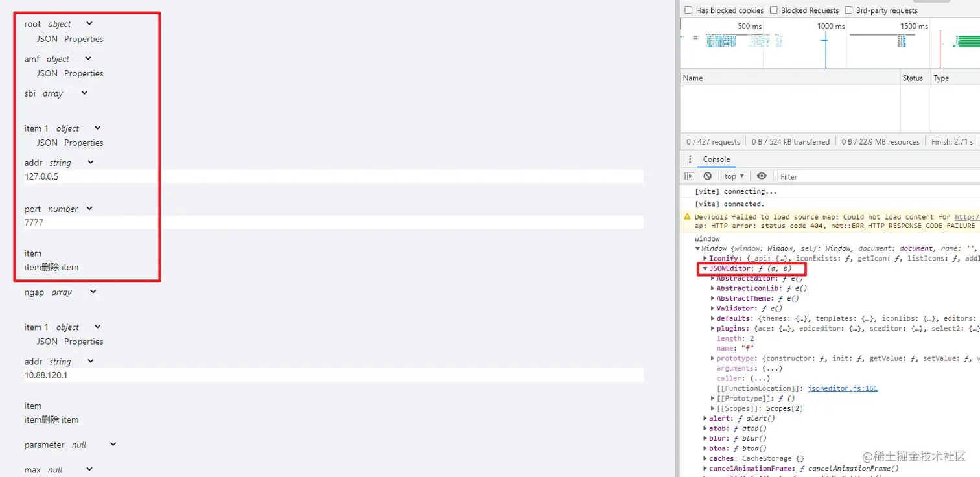The image size is (980, 477).
Task: Click the '524 kB transferred' status text
Action: pyautogui.click(x=791, y=142)
